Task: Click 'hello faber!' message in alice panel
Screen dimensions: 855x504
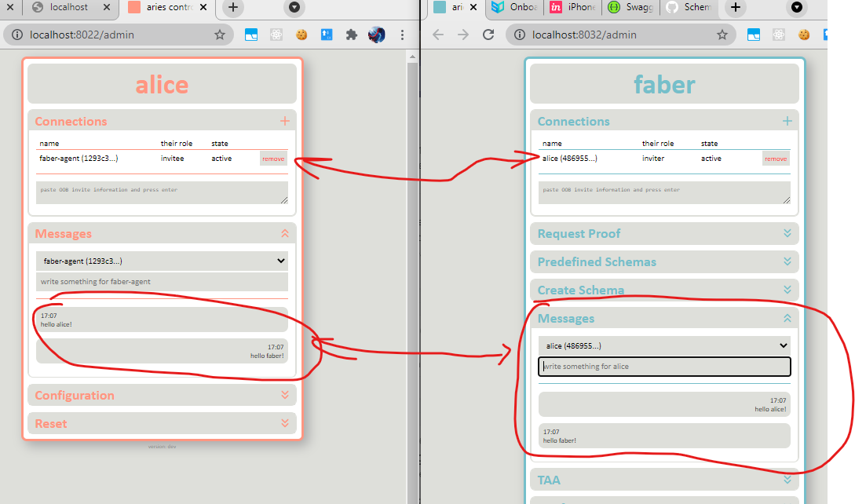Action: pos(162,351)
